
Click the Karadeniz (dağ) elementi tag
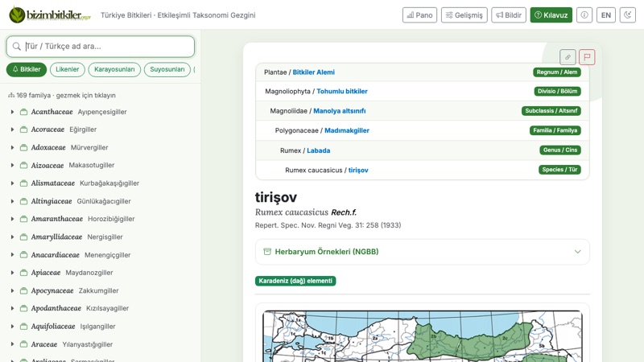pyautogui.click(x=295, y=281)
